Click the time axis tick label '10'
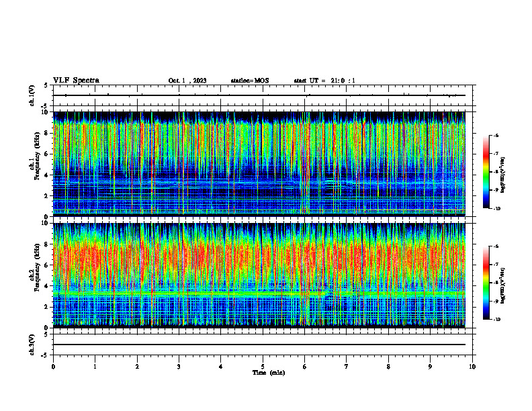This screenshot has width=532, height=411. (x=472, y=367)
